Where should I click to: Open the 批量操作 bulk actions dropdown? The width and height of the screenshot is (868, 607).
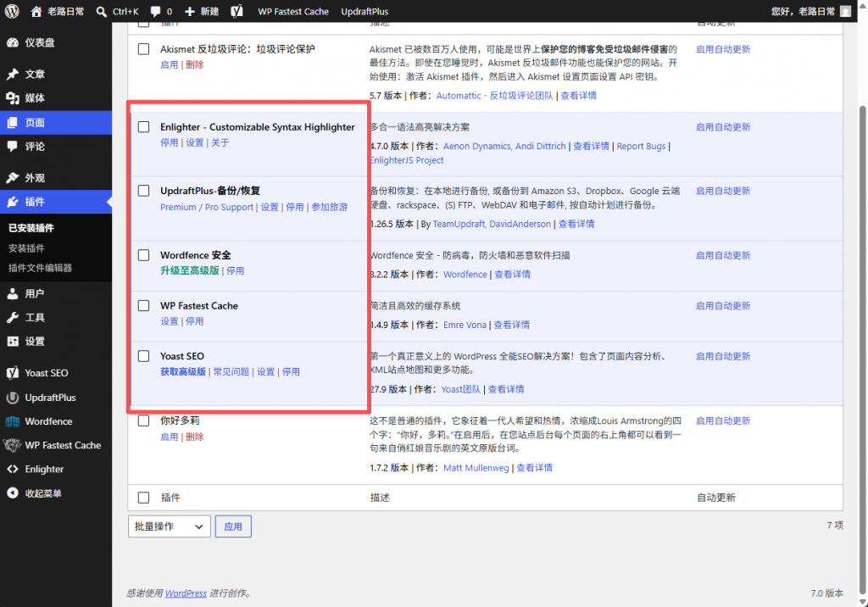(x=170, y=526)
